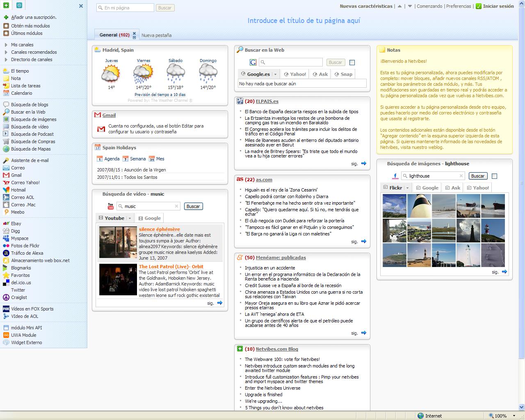Viewport: 525px width, 420px height.
Task: Expand Mis canales tree item
Action: tap(6, 45)
